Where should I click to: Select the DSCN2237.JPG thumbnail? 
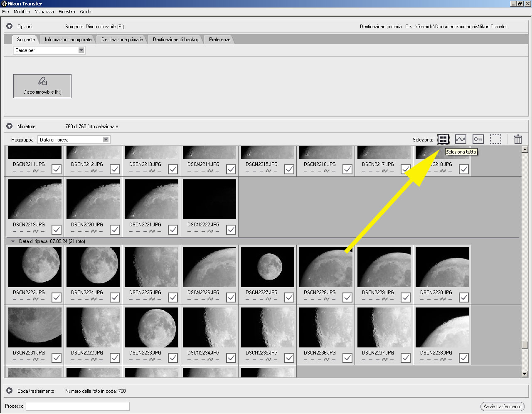click(x=384, y=327)
